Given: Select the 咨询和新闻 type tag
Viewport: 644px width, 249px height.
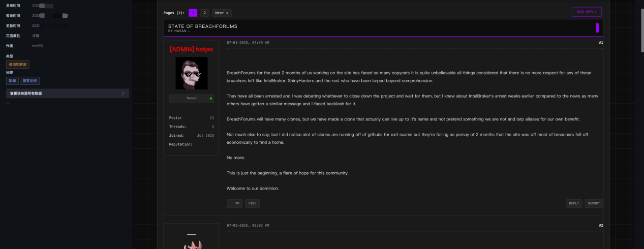Looking at the screenshot, I should [x=18, y=65].
